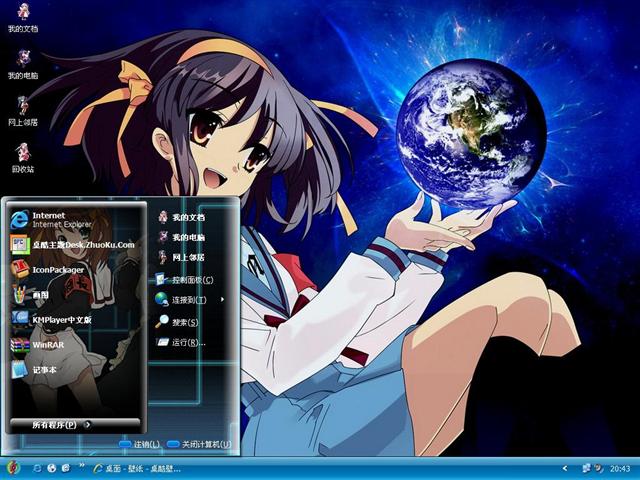Click the Start button on the taskbar
This screenshot has width=640, height=480.
13,468
